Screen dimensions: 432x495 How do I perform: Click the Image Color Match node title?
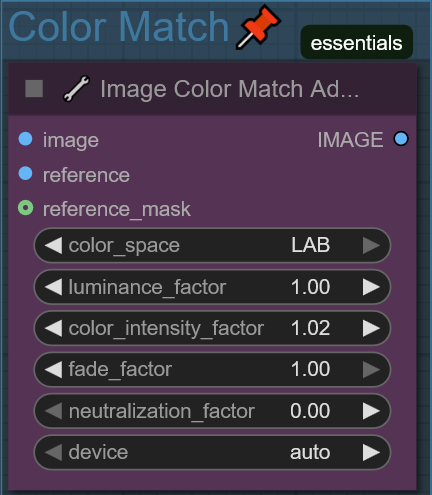[x=230, y=89]
